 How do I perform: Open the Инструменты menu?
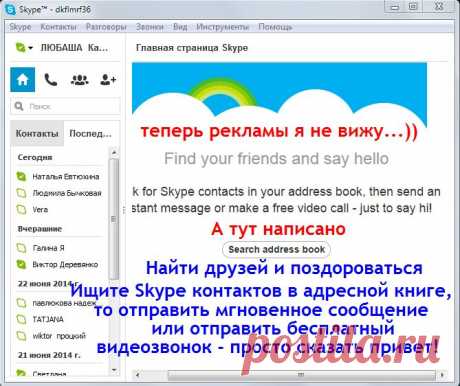pyautogui.click(x=223, y=27)
